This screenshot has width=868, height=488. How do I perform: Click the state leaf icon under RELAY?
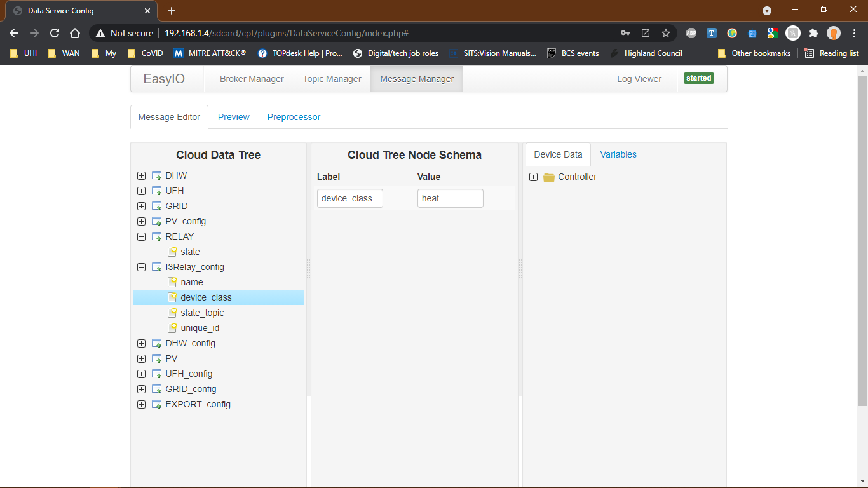[x=172, y=251]
